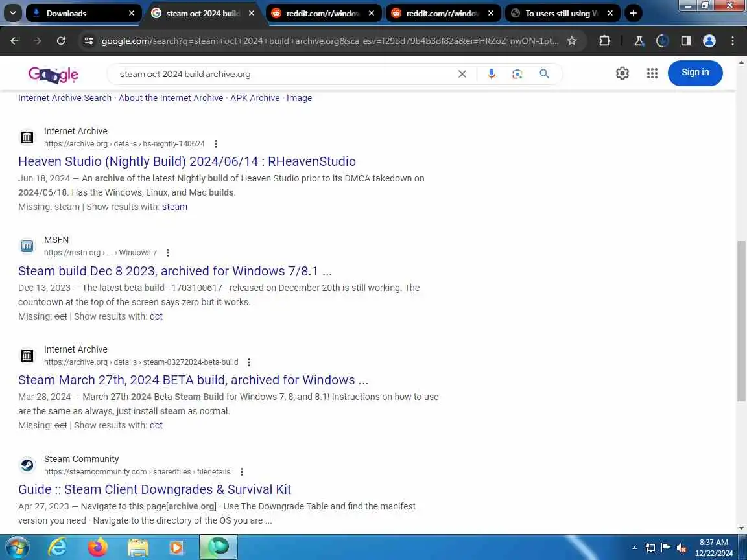
Task: Close the Downloads tab
Action: click(132, 14)
